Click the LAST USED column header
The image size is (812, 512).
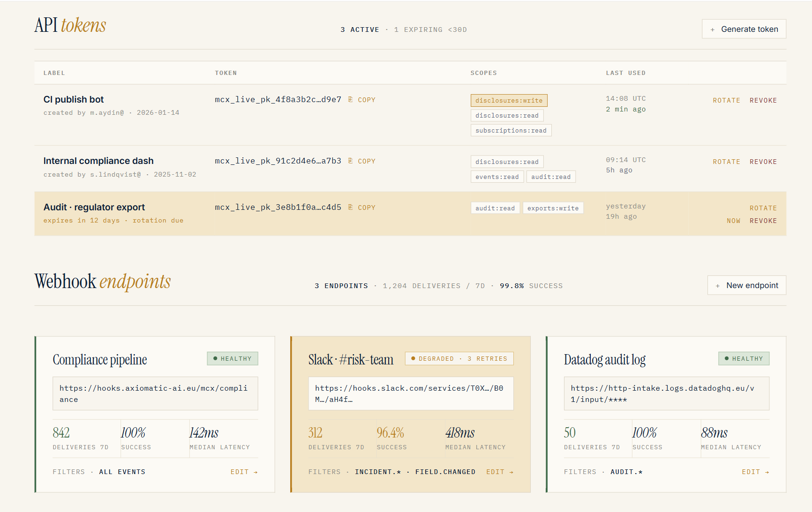pos(626,73)
